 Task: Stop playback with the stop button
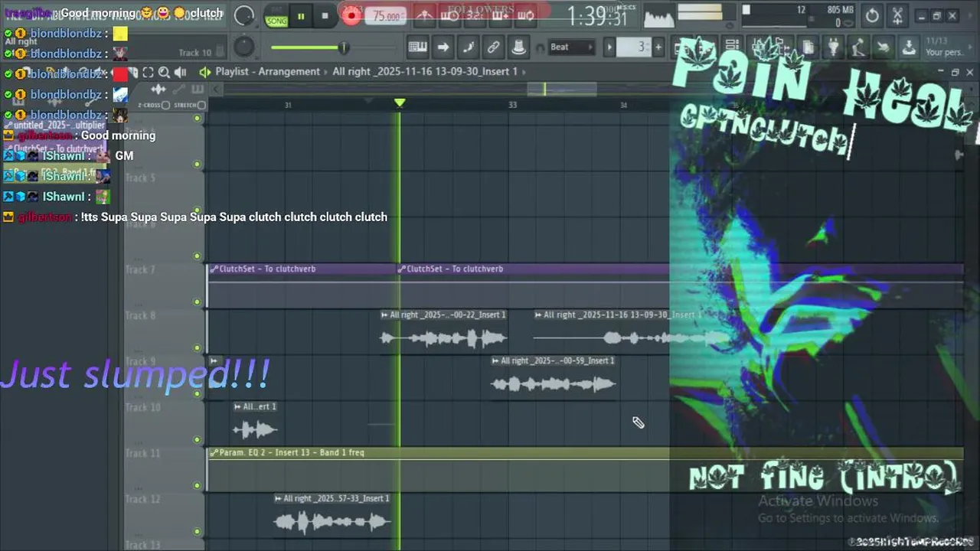coord(325,16)
